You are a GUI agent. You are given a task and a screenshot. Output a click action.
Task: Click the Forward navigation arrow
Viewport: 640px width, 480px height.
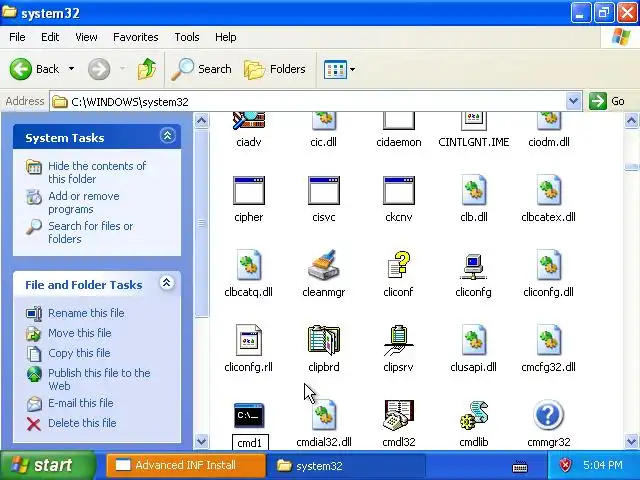pyautogui.click(x=99, y=69)
